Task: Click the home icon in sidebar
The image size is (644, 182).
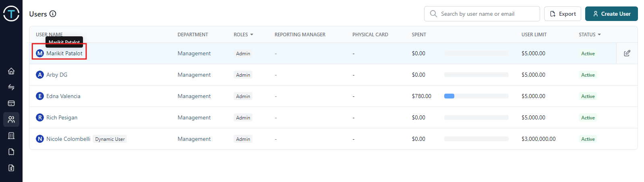Action: click(11, 71)
